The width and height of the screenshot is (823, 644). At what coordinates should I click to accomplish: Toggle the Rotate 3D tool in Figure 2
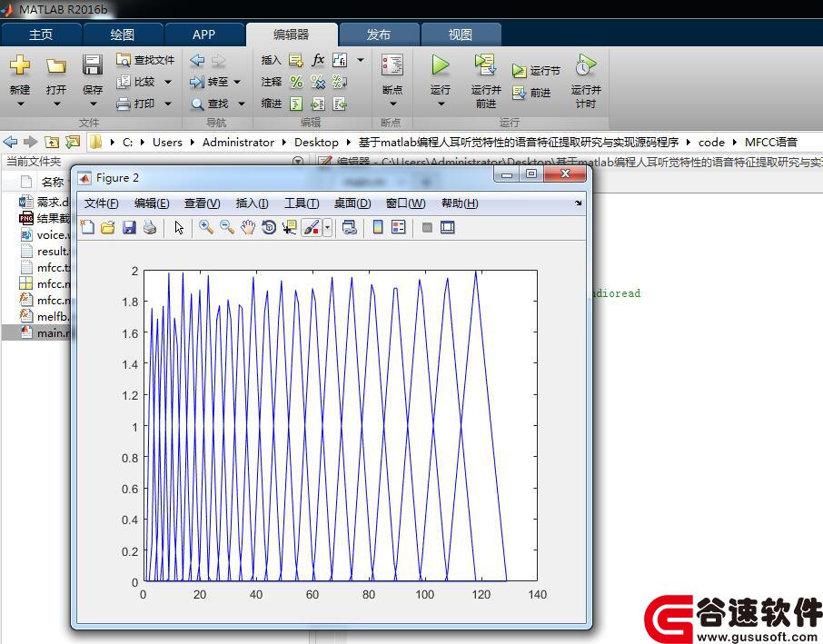click(269, 227)
